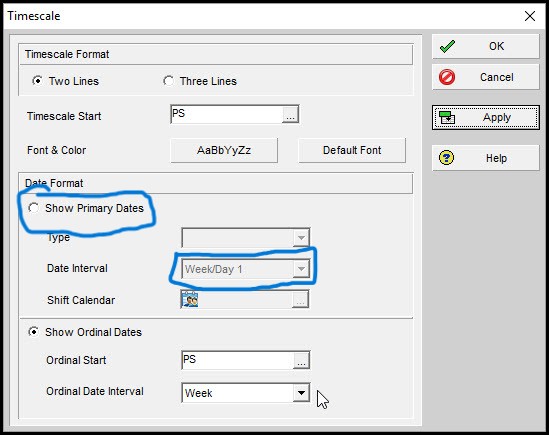Open the Type dropdown list
The height and width of the screenshot is (435, 549).
301,238
